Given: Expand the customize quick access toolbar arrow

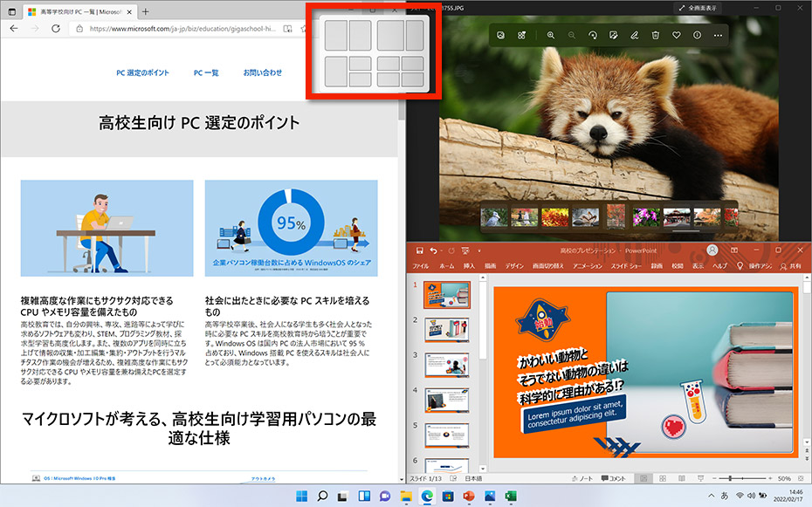Looking at the screenshot, I should [x=479, y=251].
